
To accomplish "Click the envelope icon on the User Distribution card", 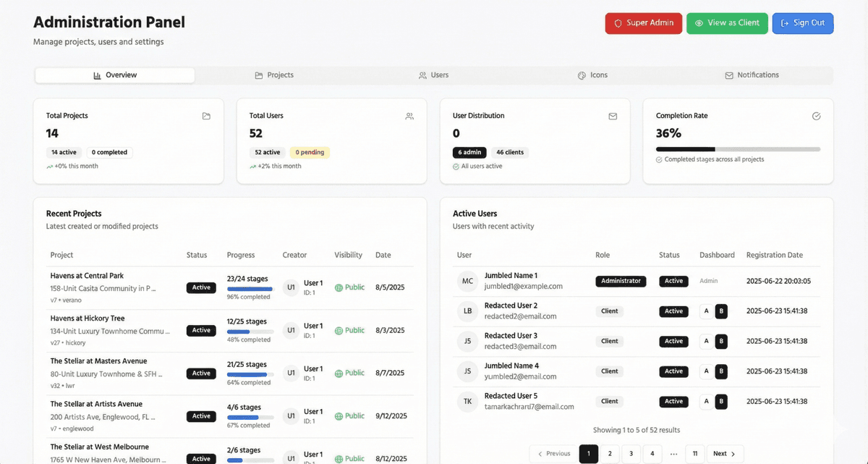I will pyautogui.click(x=613, y=116).
